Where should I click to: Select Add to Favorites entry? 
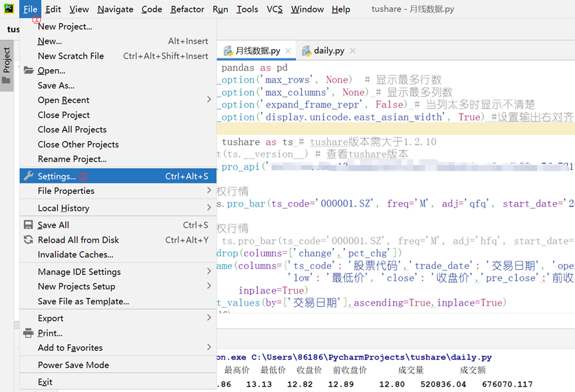pos(118,347)
